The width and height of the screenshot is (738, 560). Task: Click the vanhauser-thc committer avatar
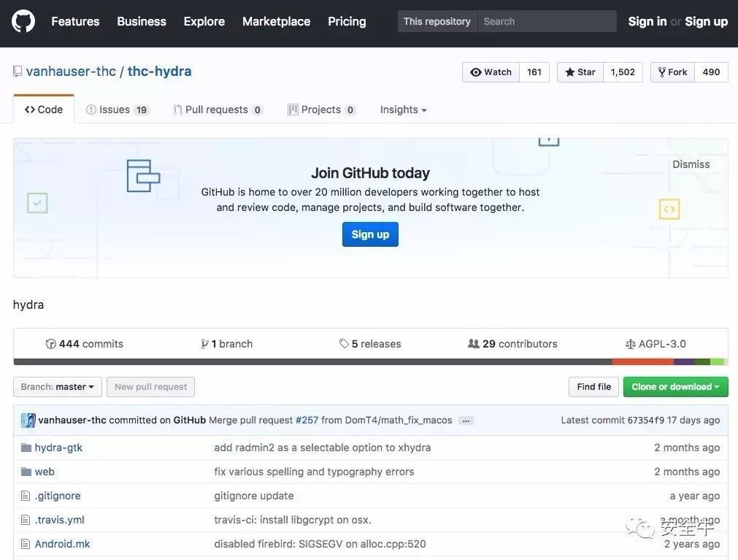pyautogui.click(x=28, y=421)
